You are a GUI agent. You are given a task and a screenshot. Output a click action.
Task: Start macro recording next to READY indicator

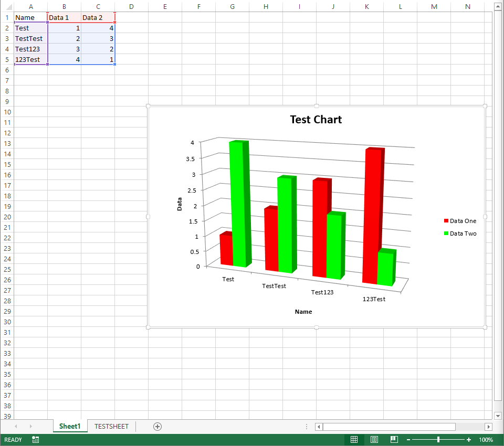point(35,440)
